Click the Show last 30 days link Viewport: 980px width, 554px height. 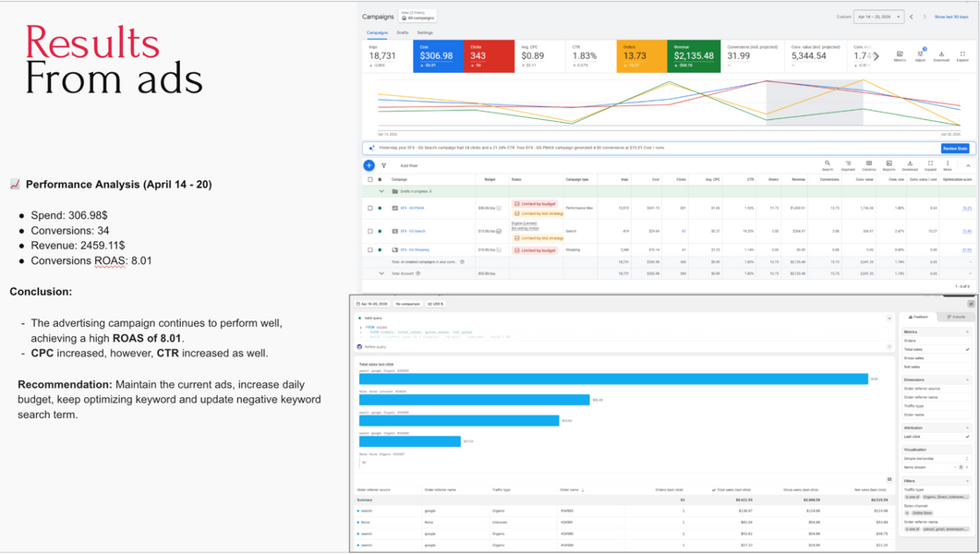click(x=951, y=17)
